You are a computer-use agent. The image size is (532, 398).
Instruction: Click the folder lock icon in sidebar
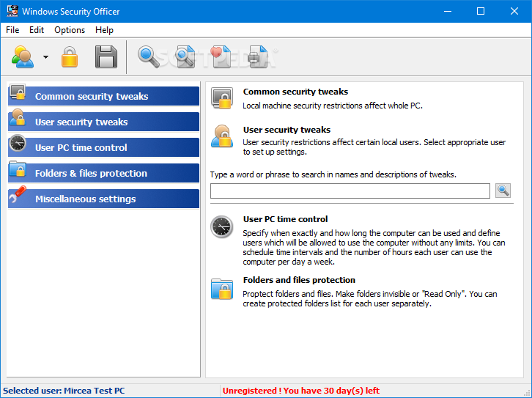(x=18, y=169)
